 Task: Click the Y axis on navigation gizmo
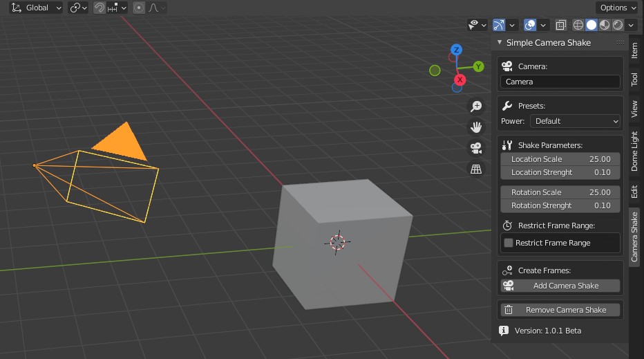coord(478,66)
